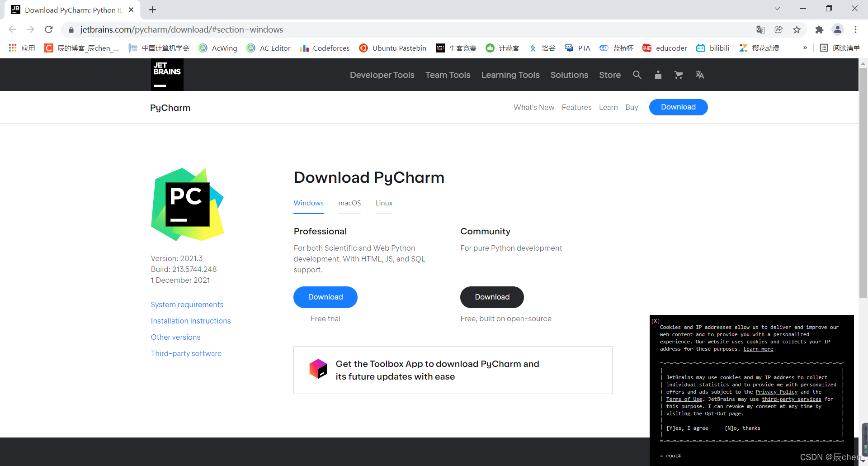
Task: Open Privacy Policy link in cookie notice
Action: click(x=777, y=392)
